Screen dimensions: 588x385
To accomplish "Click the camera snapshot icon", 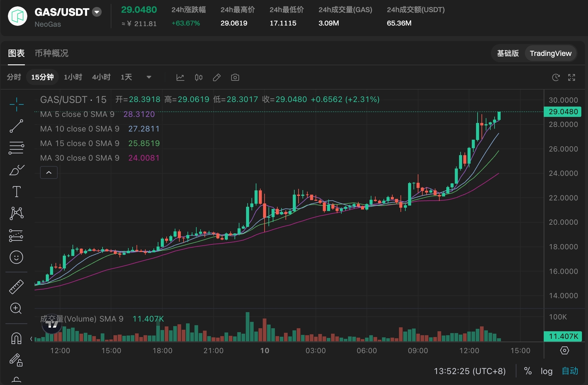I will [235, 77].
